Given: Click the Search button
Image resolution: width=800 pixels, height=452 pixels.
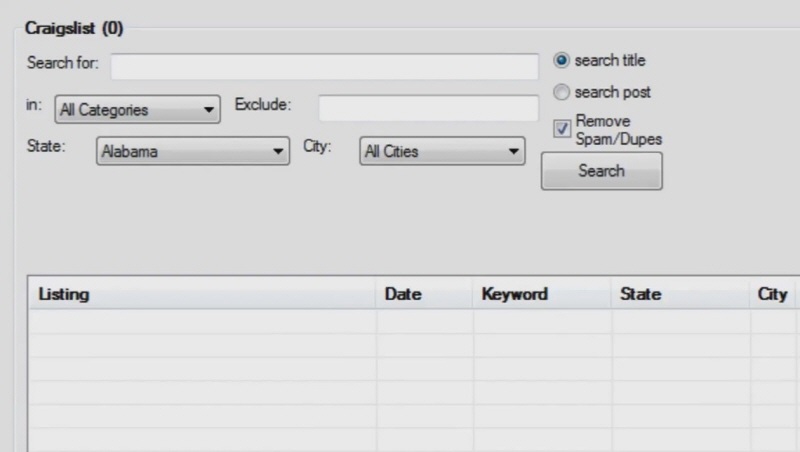Looking at the screenshot, I should [x=602, y=171].
